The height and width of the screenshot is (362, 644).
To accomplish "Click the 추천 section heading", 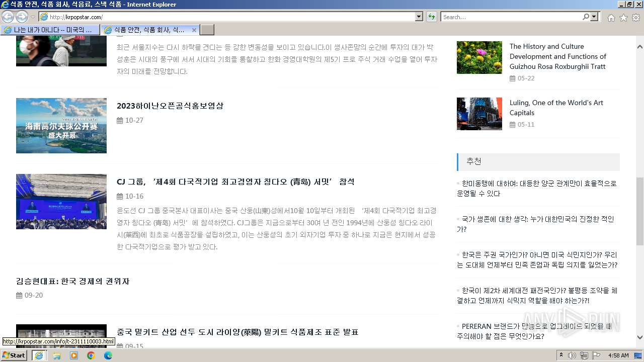I will coord(474,161).
